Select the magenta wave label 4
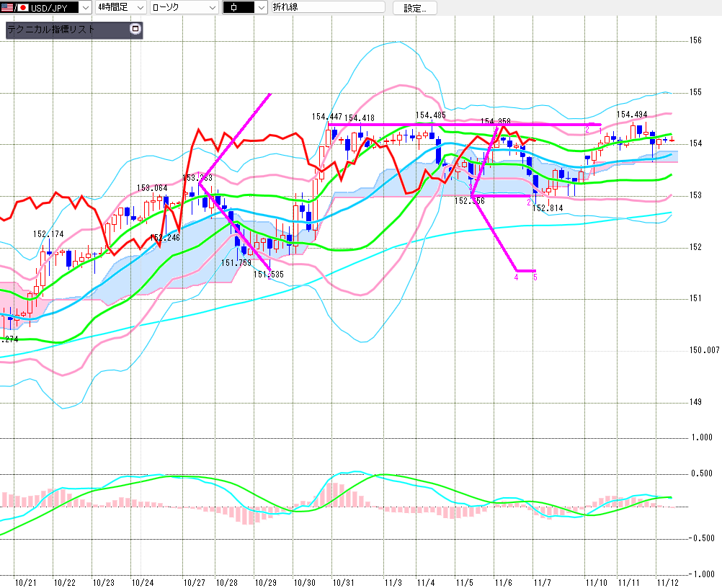722x588 pixels. 517,277
